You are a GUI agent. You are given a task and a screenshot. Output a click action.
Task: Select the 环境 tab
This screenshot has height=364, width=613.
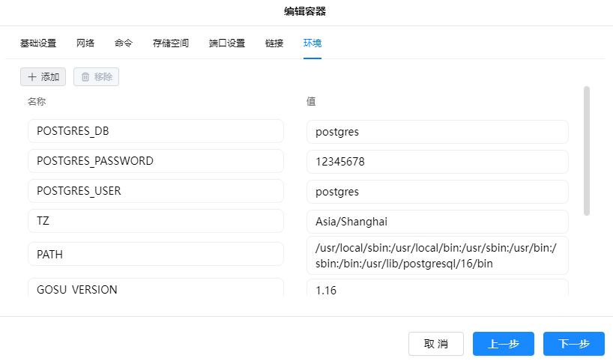[312, 43]
